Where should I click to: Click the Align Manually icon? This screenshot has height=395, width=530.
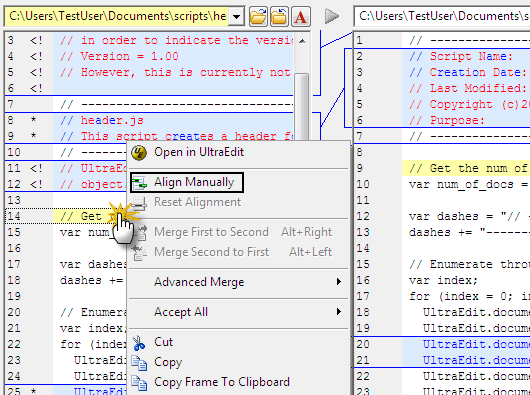(x=139, y=183)
